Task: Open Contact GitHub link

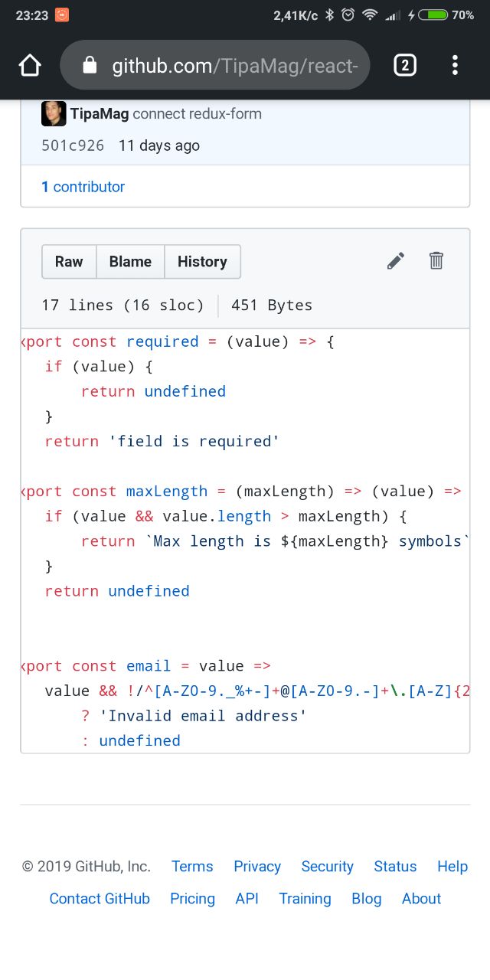Action: [x=100, y=899]
